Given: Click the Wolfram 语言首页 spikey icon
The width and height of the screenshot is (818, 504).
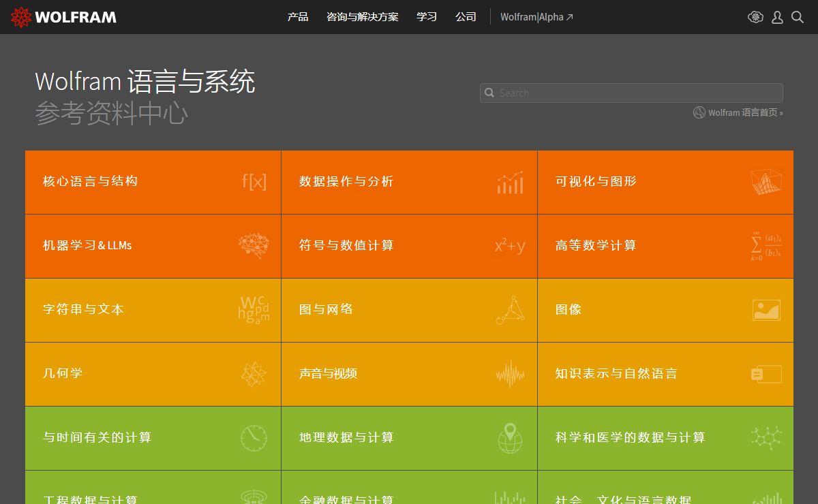Looking at the screenshot, I should pyautogui.click(x=699, y=112).
